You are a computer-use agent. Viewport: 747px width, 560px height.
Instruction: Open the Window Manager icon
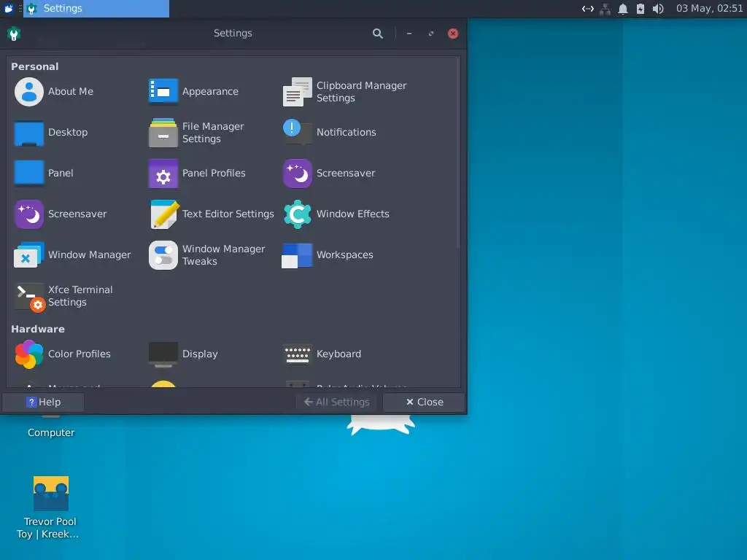pos(29,254)
